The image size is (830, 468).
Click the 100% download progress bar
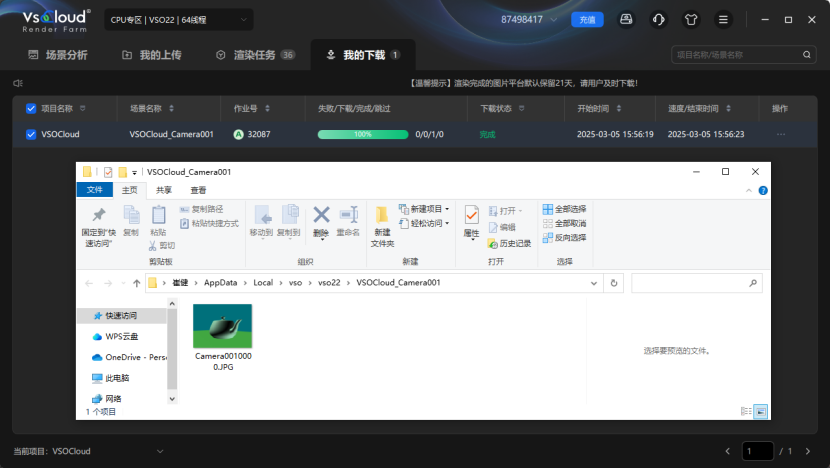[x=363, y=134]
